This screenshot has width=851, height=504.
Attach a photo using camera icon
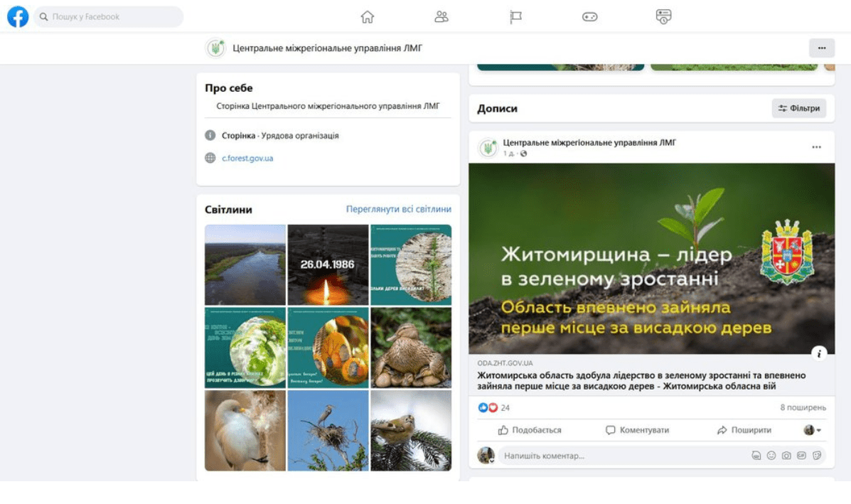click(x=786, y=456)
